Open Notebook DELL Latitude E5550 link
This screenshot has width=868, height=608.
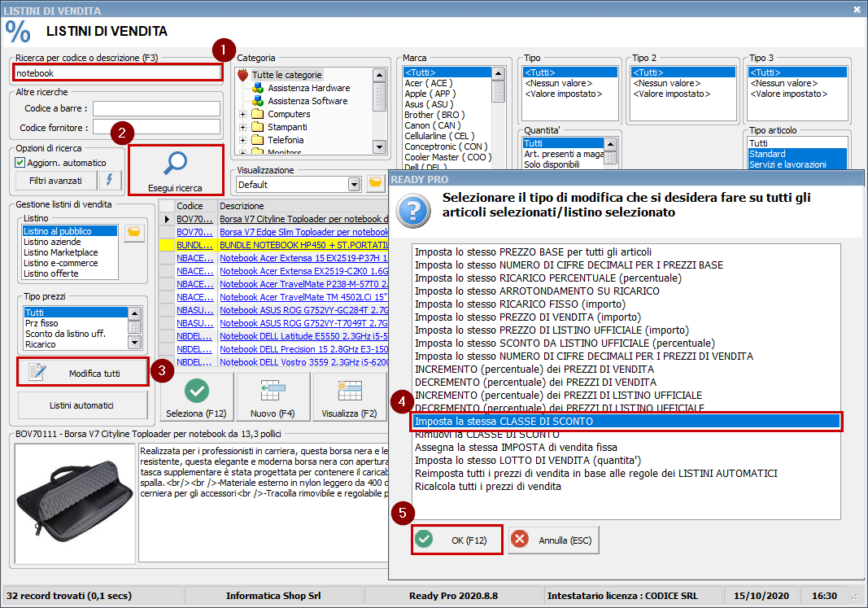click(304, 336)
